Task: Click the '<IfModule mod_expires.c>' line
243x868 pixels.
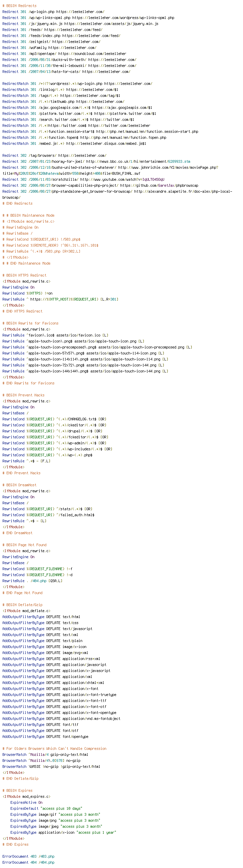Action: pyautogui.click(x=26, y=796)
